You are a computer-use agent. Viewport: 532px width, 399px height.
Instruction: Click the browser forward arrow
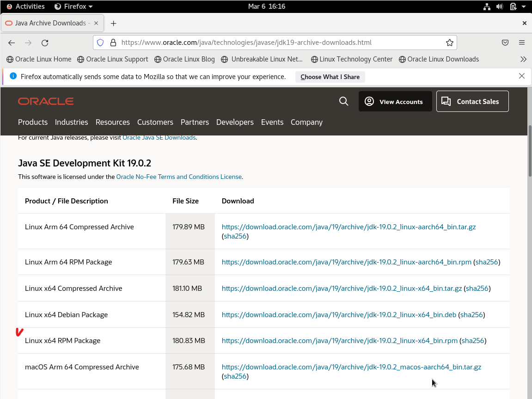click(x=28, y=43)
